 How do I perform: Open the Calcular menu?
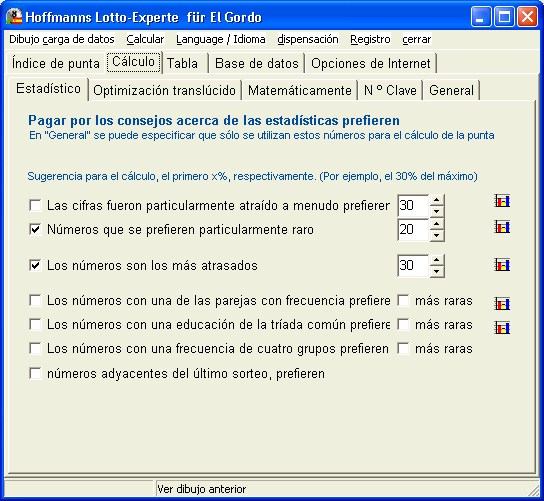(x=145, y=39)
